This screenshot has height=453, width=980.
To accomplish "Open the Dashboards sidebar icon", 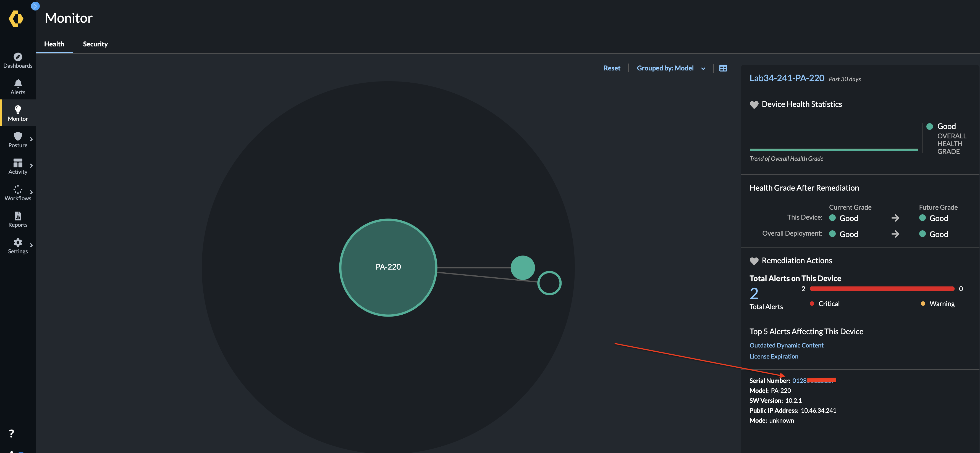I will [18, 57].
